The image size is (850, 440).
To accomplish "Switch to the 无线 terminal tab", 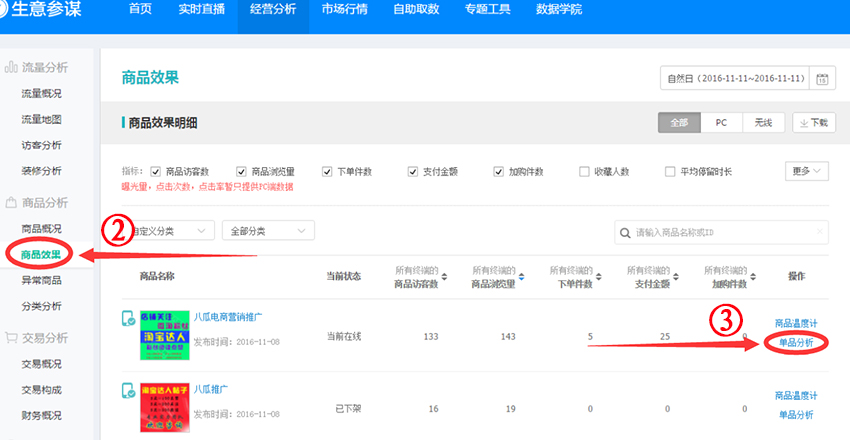I will (763, 123).
